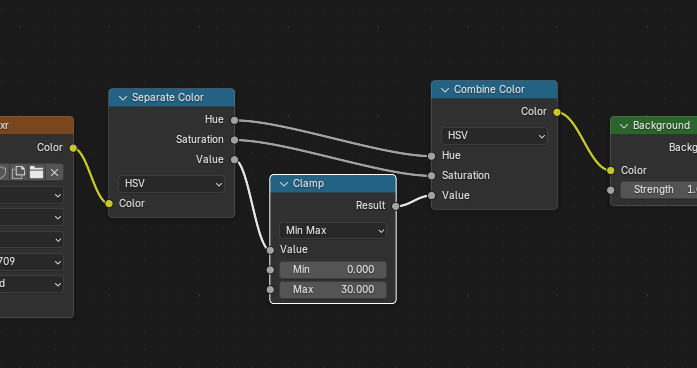Click the Color input socket on Background node
This screenshot has width=697, height=368.
[611, 170]
